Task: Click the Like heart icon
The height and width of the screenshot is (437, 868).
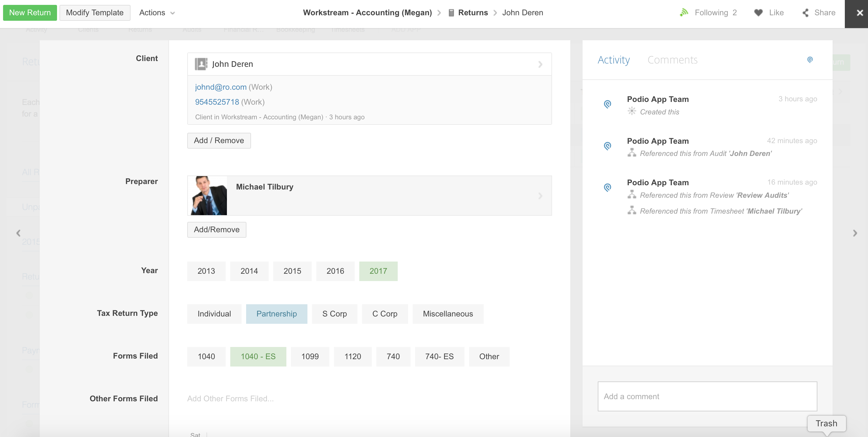Action: 758,13
